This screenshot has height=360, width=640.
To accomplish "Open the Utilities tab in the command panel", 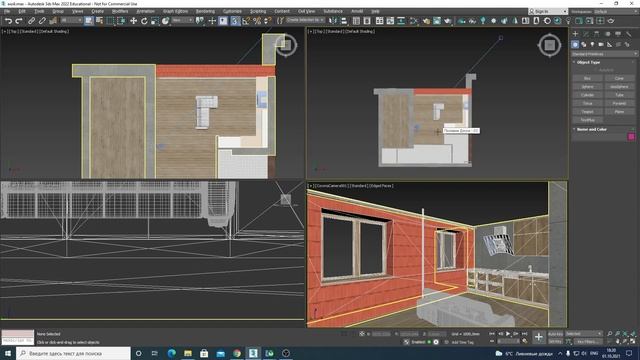I will 629,34.
